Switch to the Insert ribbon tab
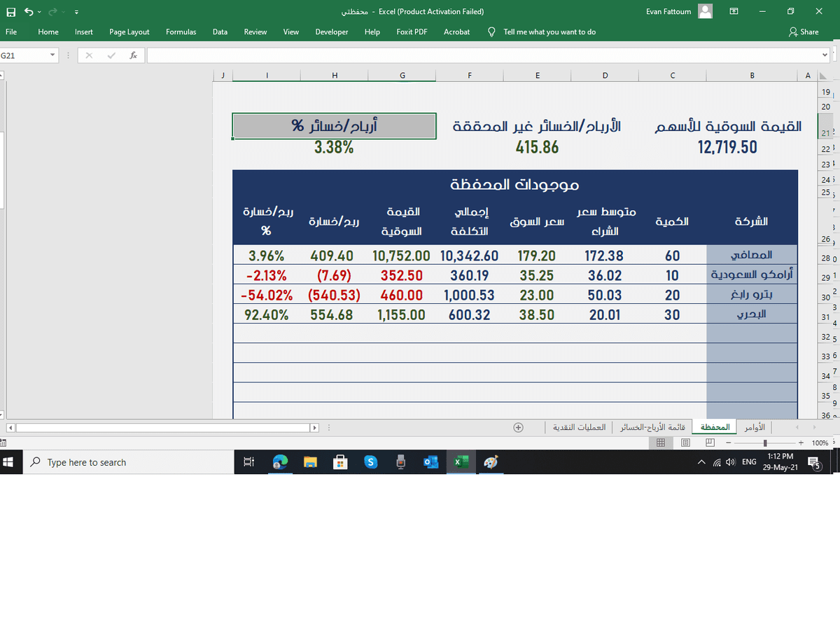 [84, 32]
